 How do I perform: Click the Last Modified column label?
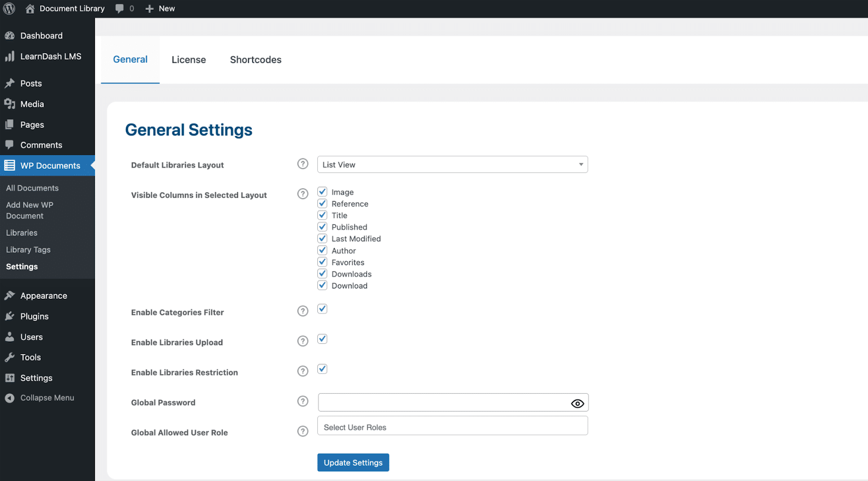point(356,239)
